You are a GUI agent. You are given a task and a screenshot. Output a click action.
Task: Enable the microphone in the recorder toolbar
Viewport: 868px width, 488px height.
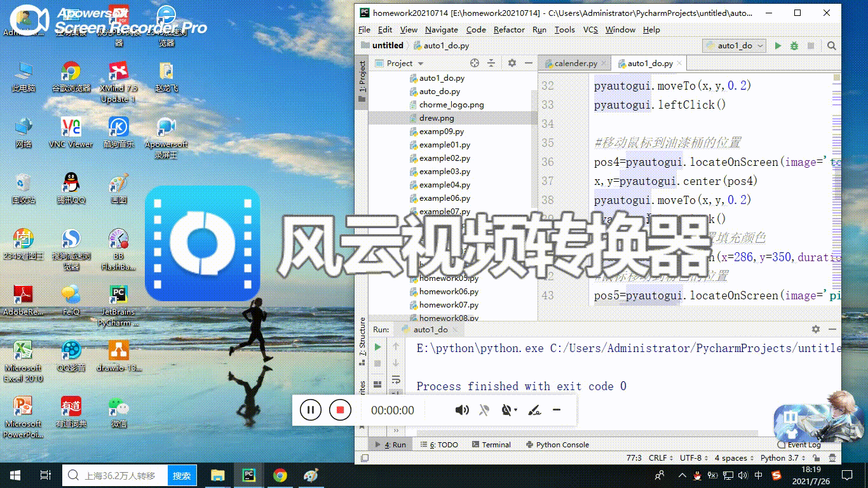[484, 410]
